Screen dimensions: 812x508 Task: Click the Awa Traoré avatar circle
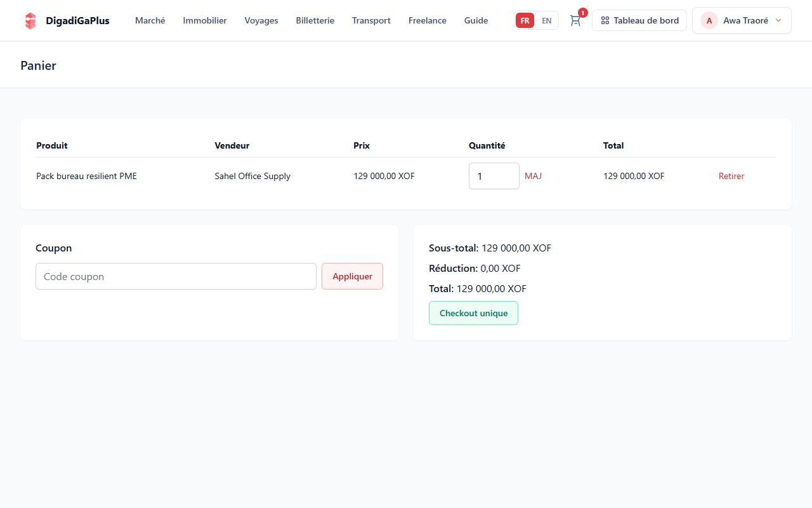pos(709,20)
